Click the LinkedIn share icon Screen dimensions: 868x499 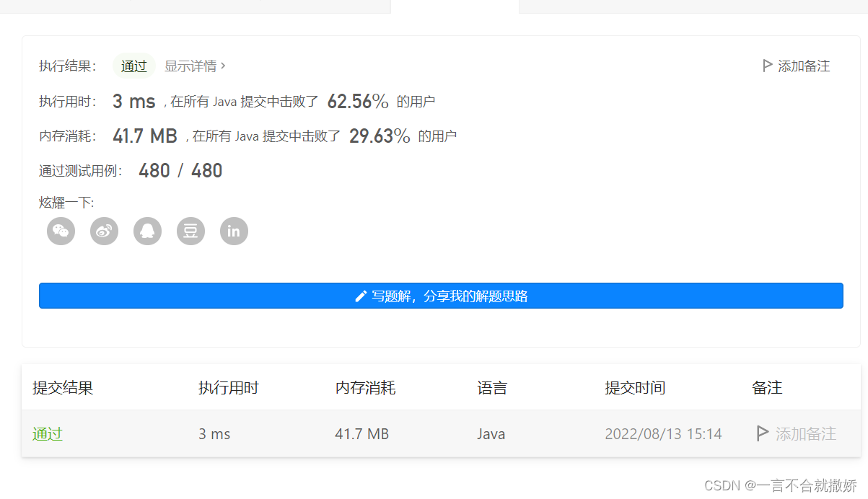(x=234, y=231)
